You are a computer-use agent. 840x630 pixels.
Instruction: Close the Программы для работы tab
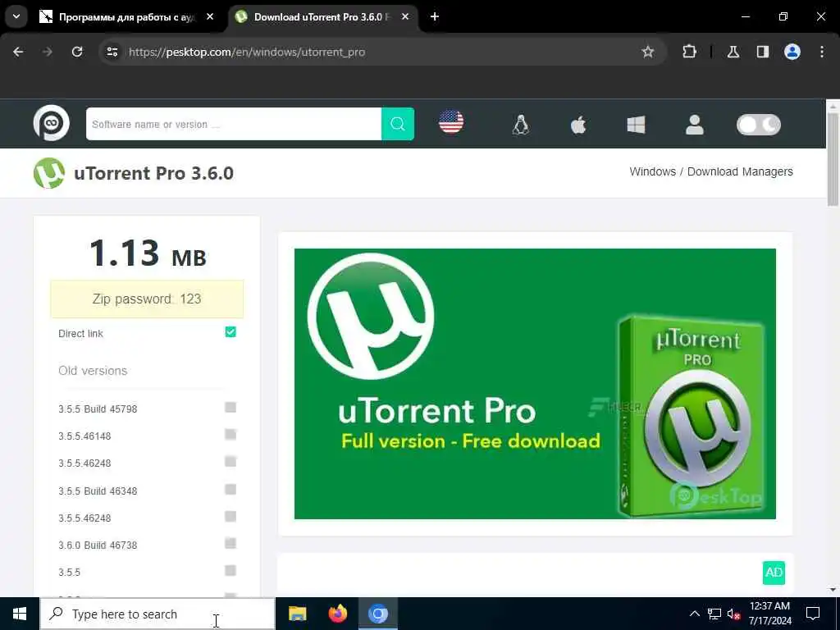pos(210,16)
